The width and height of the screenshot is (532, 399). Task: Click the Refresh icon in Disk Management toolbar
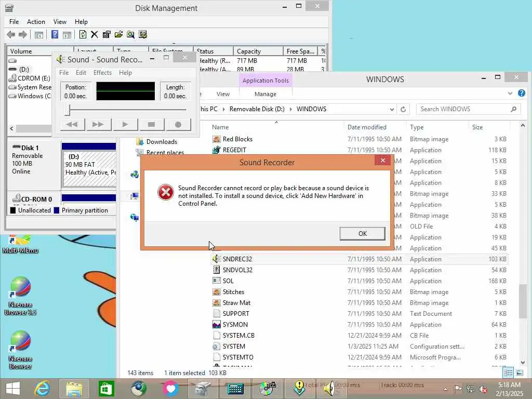[x=83, y=34]
